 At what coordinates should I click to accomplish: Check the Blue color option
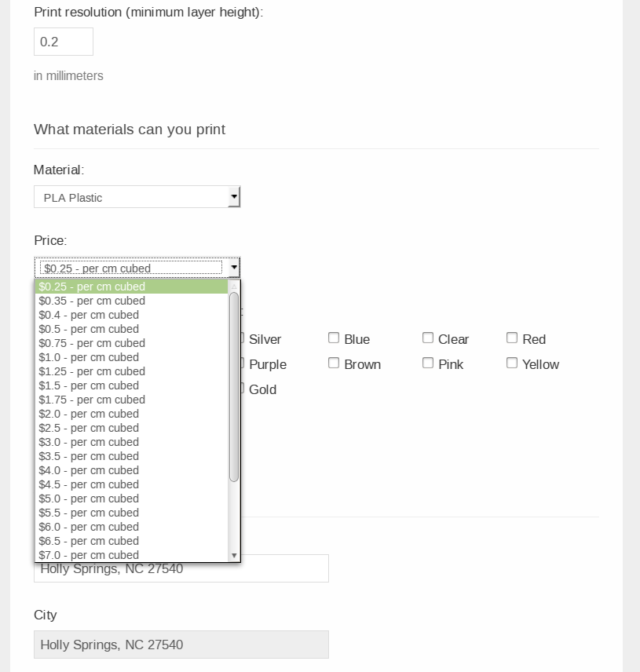334,338
